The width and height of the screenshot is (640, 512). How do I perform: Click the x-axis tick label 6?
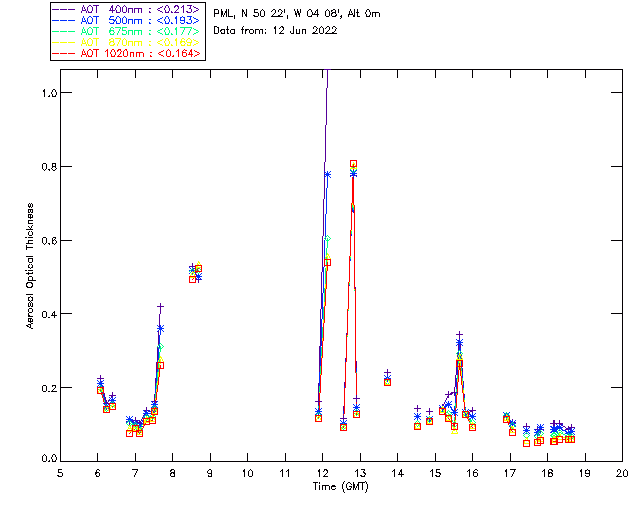[98, 473]
